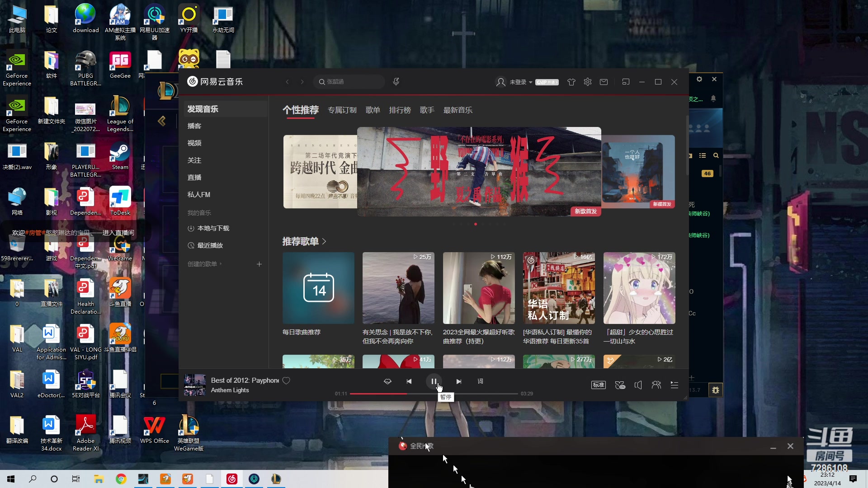This screenshot has width=868, height=488.
Task: Click the song recognition microphone icon beside search
Action: (396, 81)
